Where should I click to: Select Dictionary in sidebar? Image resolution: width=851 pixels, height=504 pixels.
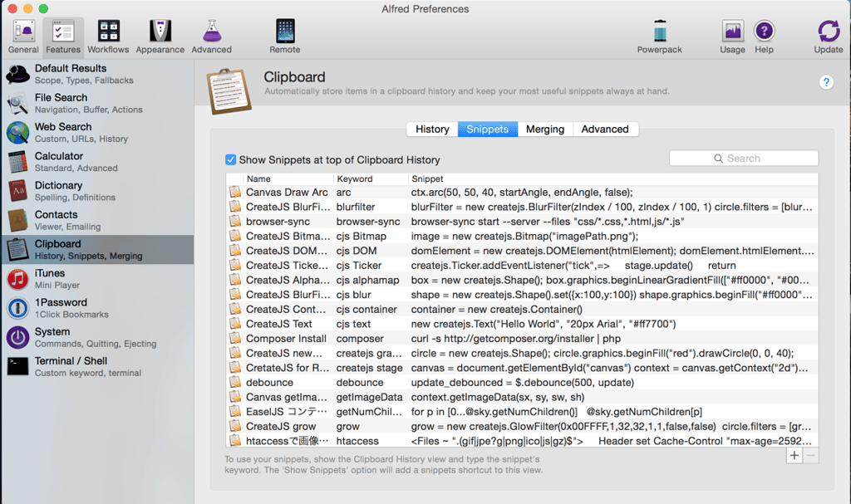97,192
